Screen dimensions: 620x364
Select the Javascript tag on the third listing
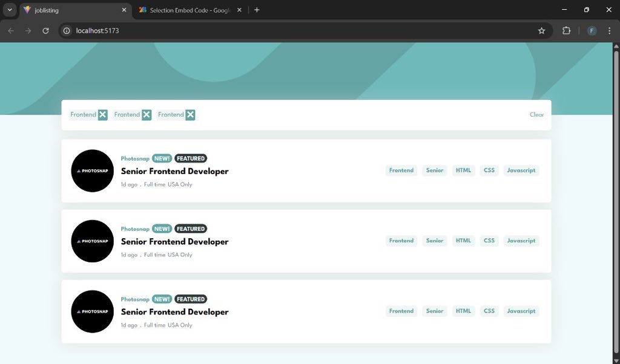point(521,311)
